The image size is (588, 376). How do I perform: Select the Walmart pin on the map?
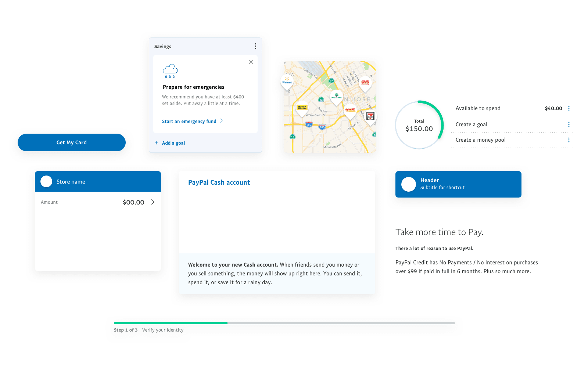(x=287, y=80)
